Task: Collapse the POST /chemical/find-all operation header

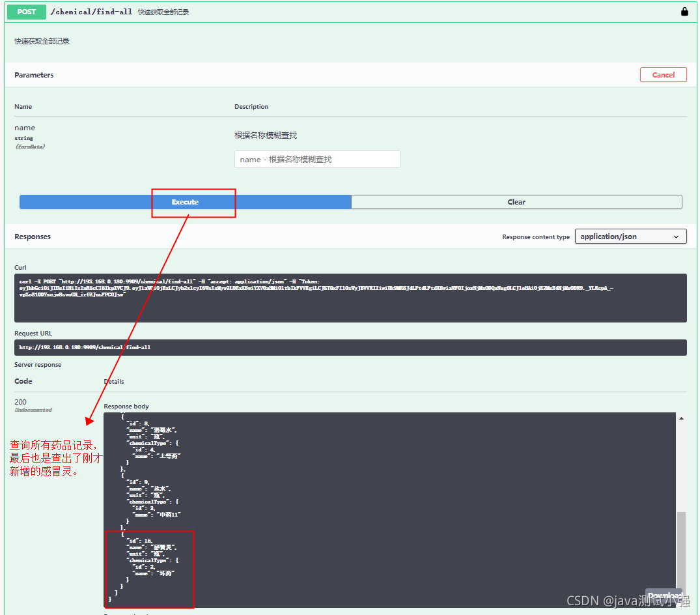Action: pos(350,12)
